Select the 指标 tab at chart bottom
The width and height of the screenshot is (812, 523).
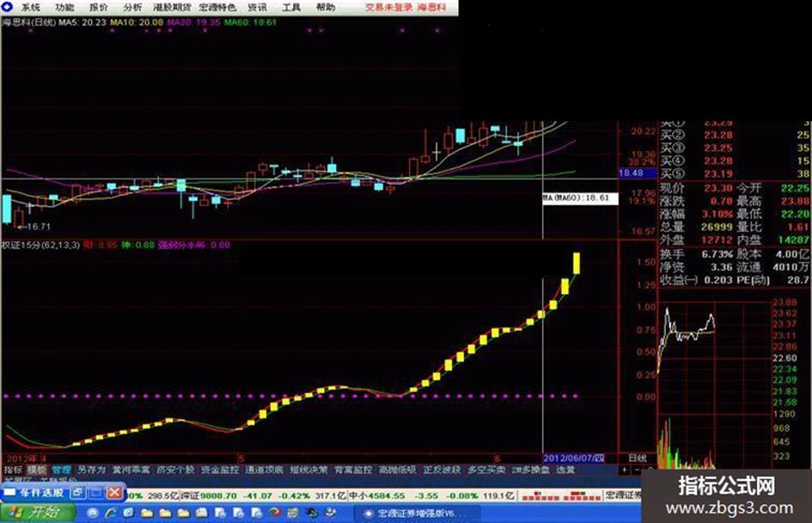(x=13, y=470)
